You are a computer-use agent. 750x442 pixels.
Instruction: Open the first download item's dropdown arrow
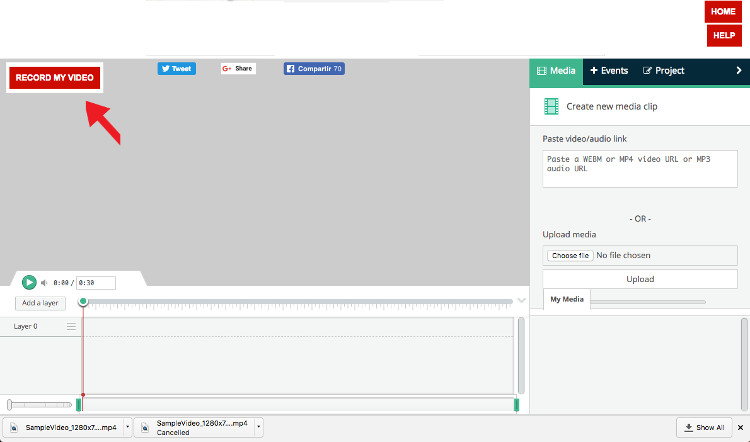pyautogui.click(x=126, y=427)
